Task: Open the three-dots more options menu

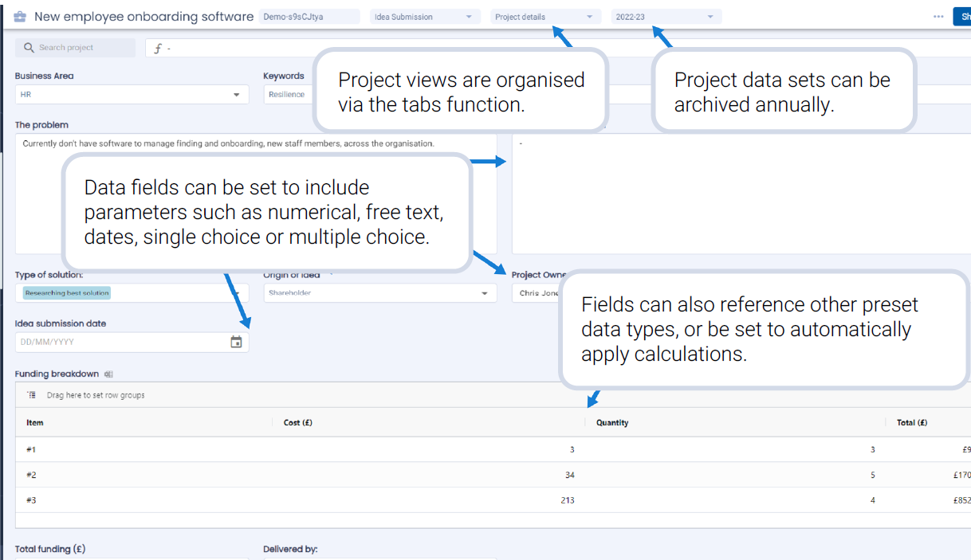Action: click(x=938, y=17)
